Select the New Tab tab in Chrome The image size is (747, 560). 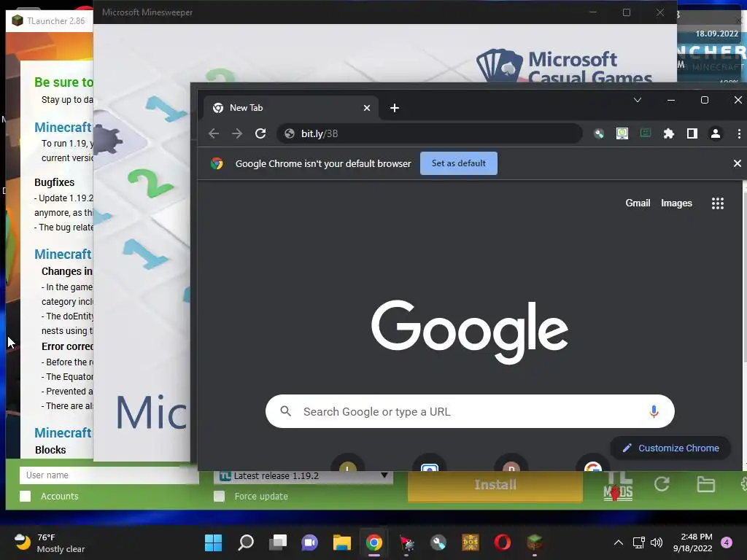tap(290, 108)
